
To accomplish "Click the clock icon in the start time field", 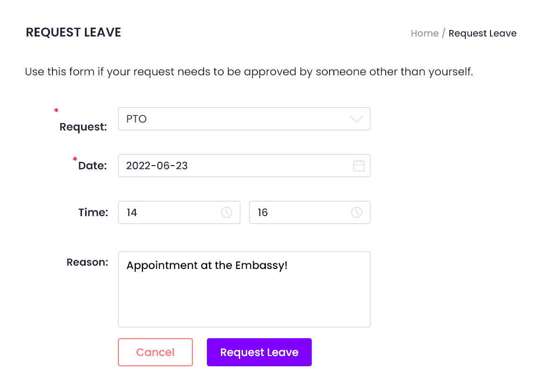I will point(227,212).
